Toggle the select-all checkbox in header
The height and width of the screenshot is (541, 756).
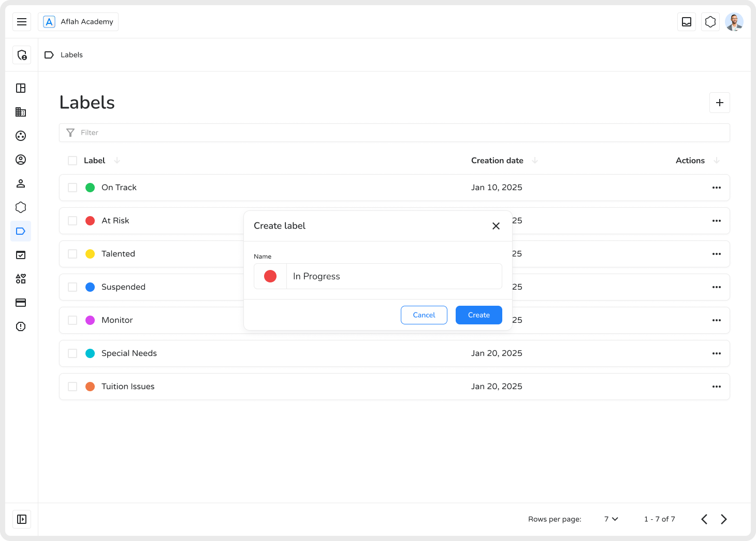(72, 161)
